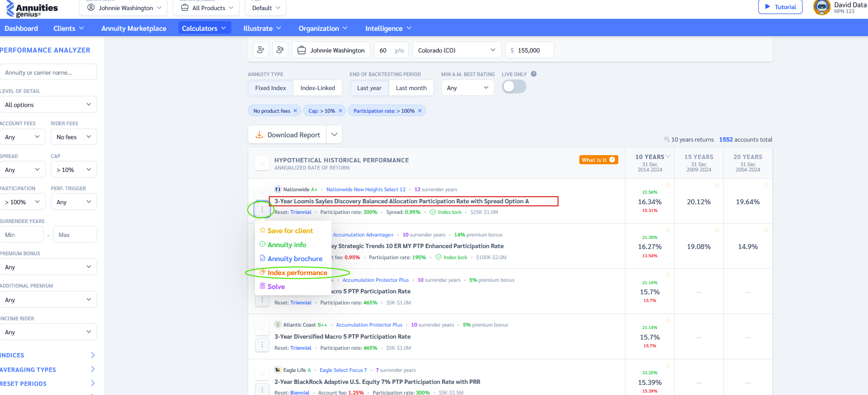Click the Nationwide carrier logo icon

pyautogui.click(x=278, y=189)
